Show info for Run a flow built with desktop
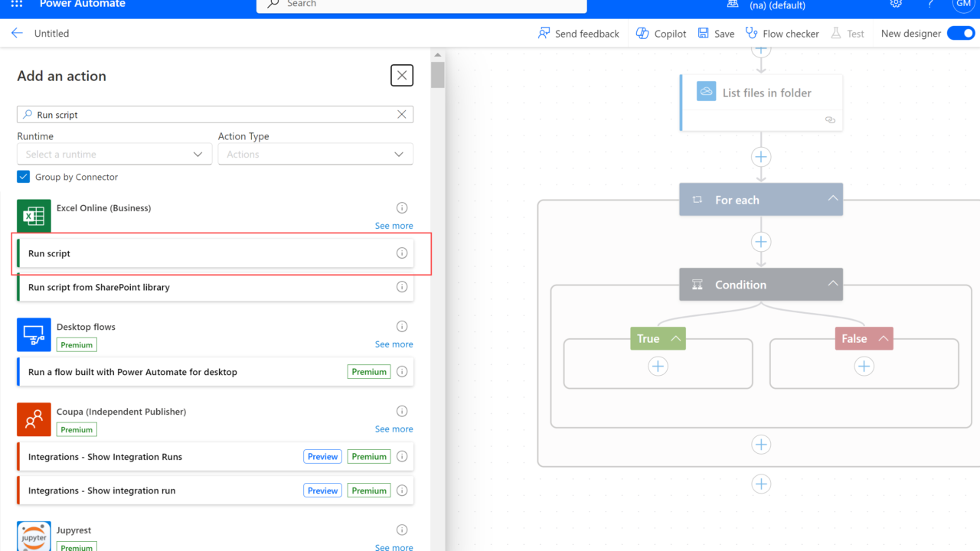The image size is (980, 551). point(402,372)
